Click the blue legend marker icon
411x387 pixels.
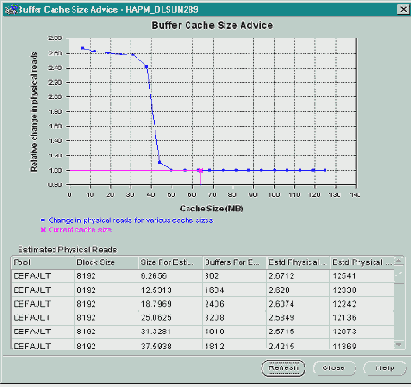pos(43,220)
